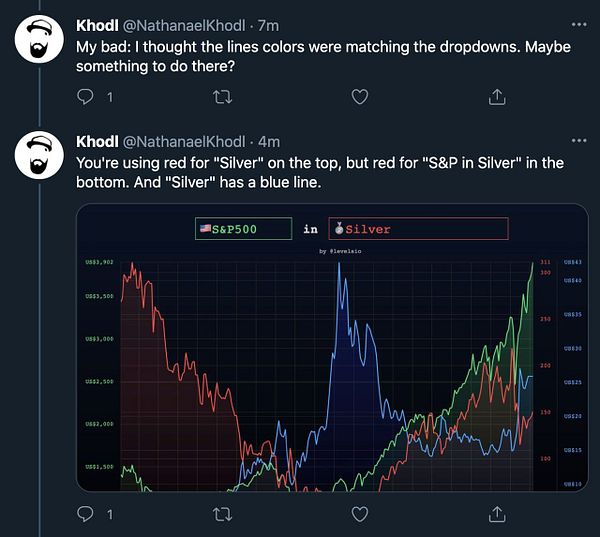Like the first tweet about dropdowns

[x=360, y=97]
